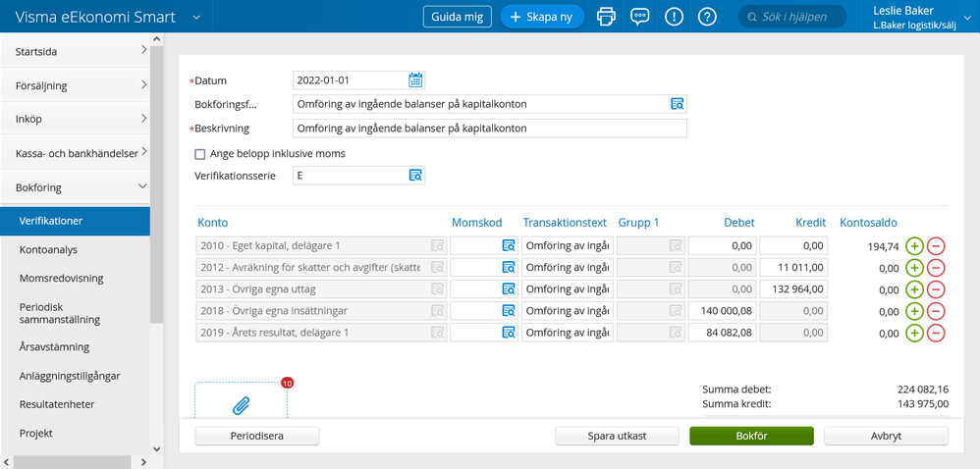Click the Skapa ny button
Image resolution: width=980 pixels, height=469 pixels.
point(542,17)
